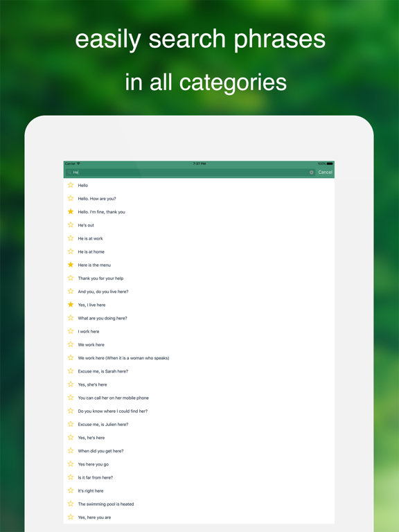Open "Excuse me, is Sarah here?"
Viewport: 399px width, 532px height.
pyautogui.click(x=199, y=371)
